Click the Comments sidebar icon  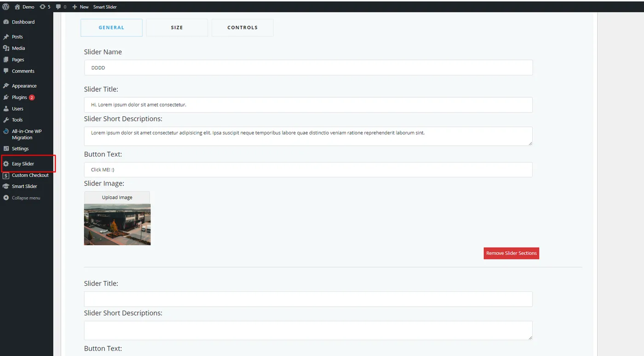click(x=6, y=71)
